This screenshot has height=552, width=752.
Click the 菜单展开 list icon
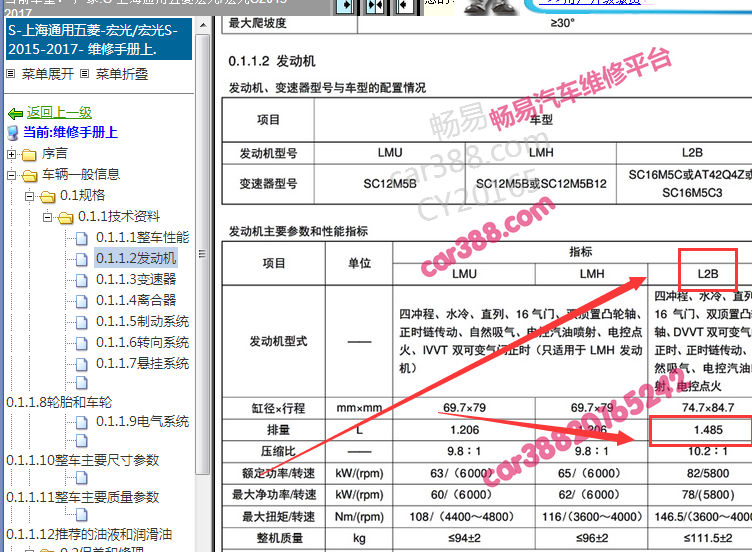(11, 74)
